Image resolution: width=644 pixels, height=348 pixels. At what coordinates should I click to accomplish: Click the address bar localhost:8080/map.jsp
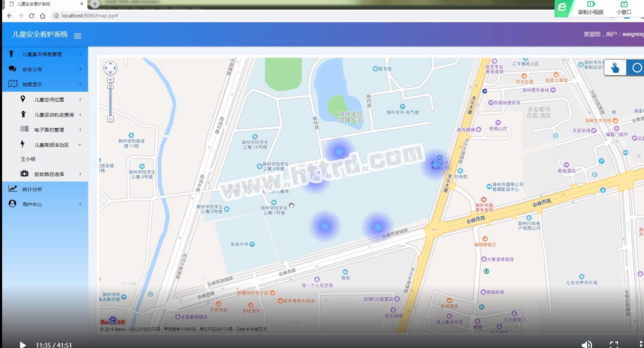click(x=89, y=16)
